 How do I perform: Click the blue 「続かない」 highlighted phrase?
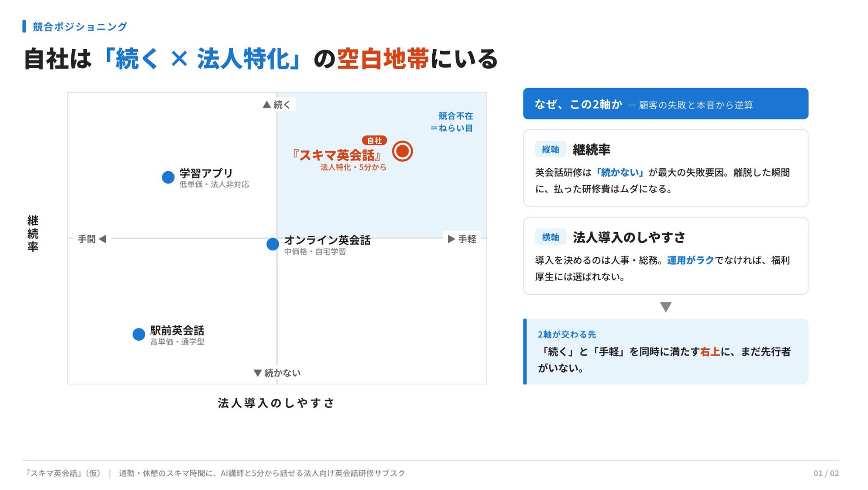pos(620,173)
